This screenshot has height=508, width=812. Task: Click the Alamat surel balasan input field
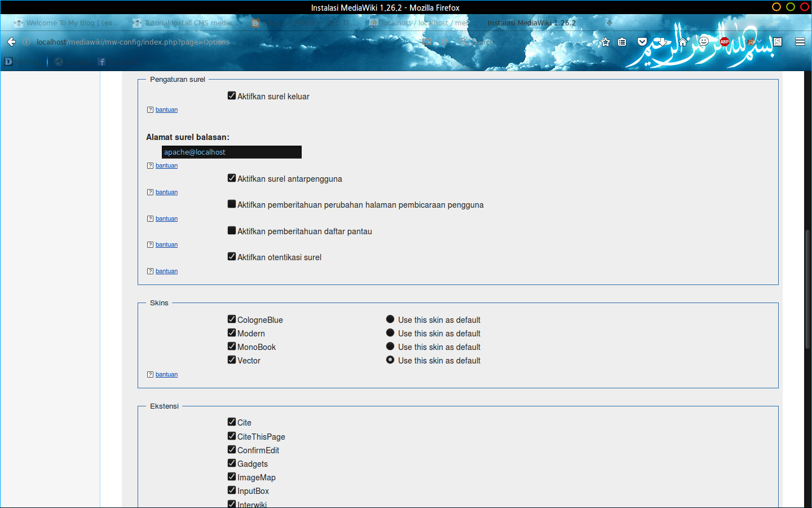(231, 152)
